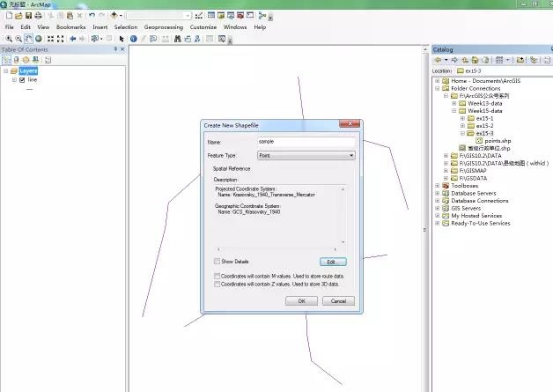Enable Coordinates will contain Z values
Image resolution: width=553 pixels, height=392 pixels.
pyautogui.click(x=217, y=284)
